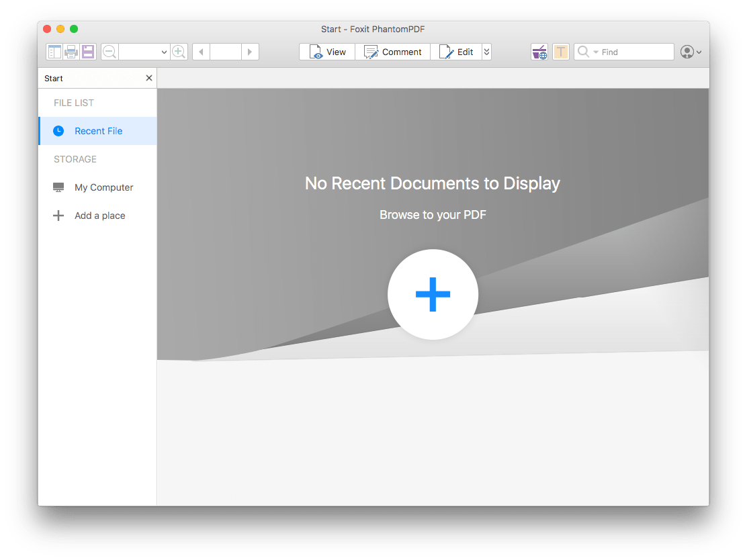The width and height of the screenshot is (747, 560).
Task: Click the Previous Page arrow button
Action: 200,52
